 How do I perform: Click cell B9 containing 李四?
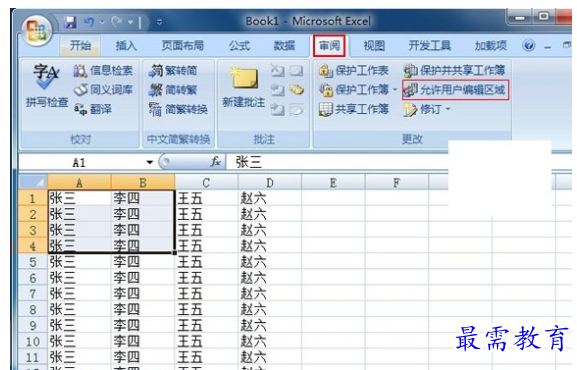click(x=143, y=325)
